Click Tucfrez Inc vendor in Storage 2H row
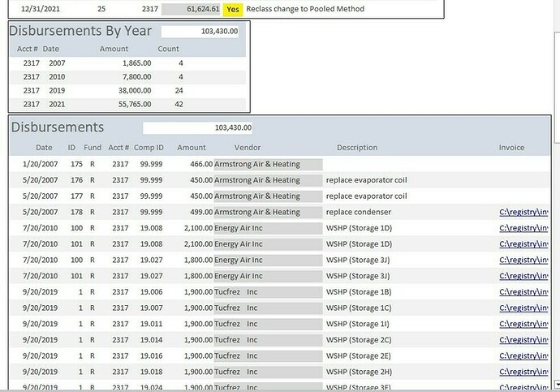 coord(268,372)
